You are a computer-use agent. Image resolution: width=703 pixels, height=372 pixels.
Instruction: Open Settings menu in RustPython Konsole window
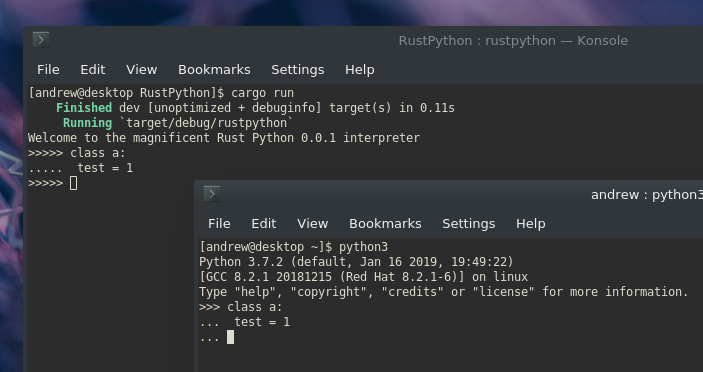pos(298,70)
